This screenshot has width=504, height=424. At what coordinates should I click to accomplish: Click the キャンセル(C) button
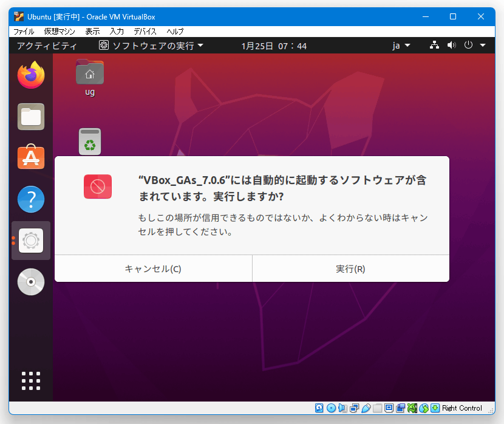pos(153,268)
